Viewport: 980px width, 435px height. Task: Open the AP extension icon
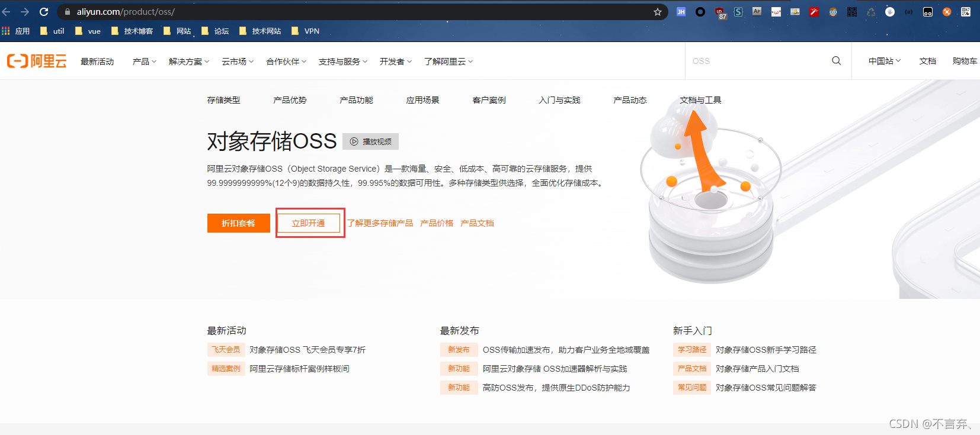pos(757,12)
